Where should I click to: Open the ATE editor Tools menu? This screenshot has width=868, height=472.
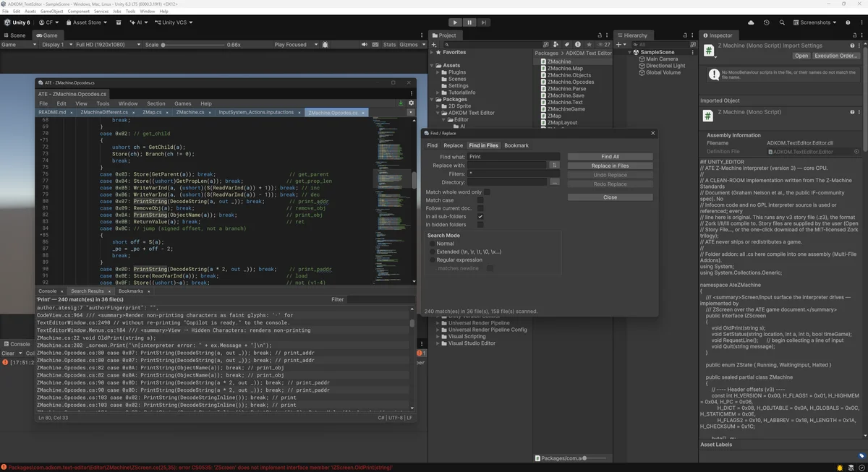pyautogui.click(x=103, y=103)
